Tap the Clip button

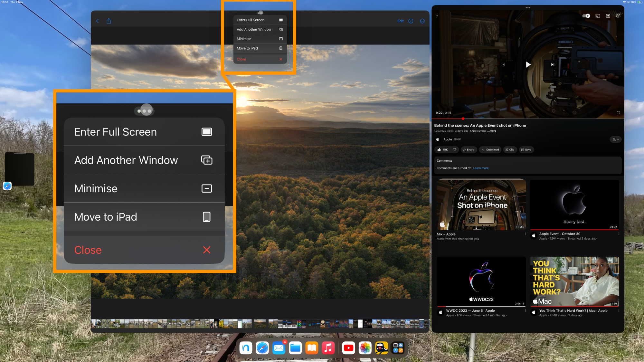click(510, 150)
